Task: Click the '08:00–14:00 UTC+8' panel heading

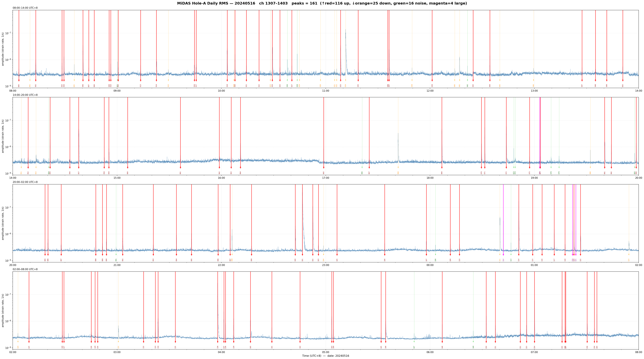Action: tap(25, 8)
